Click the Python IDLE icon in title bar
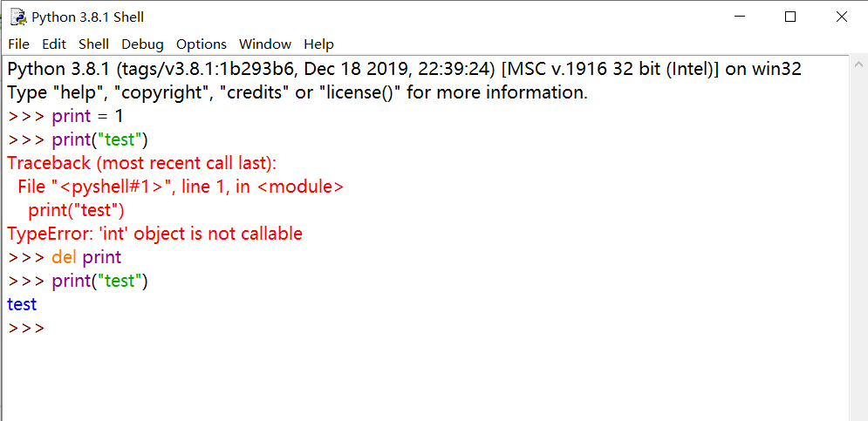868x421 pixels. click(17, 17)
